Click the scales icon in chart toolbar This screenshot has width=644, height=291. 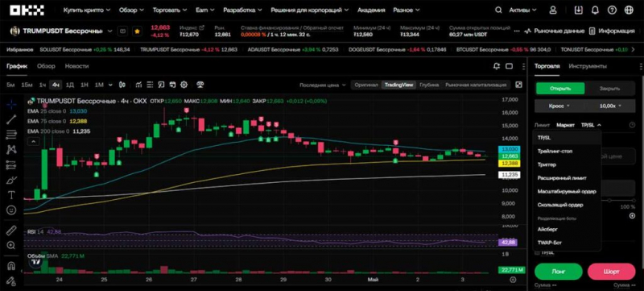point(200,85)
